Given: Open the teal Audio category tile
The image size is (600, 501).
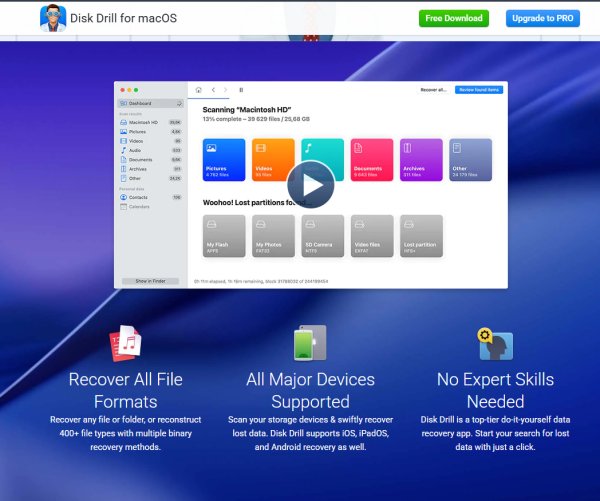Looking at the screenshot, I should pos(323,151).
